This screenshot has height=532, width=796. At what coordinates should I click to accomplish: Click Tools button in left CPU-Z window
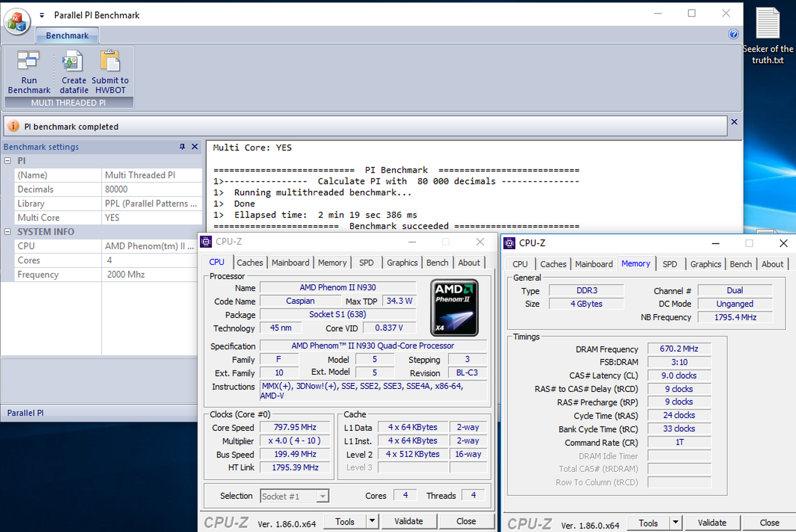click(345, 522)
